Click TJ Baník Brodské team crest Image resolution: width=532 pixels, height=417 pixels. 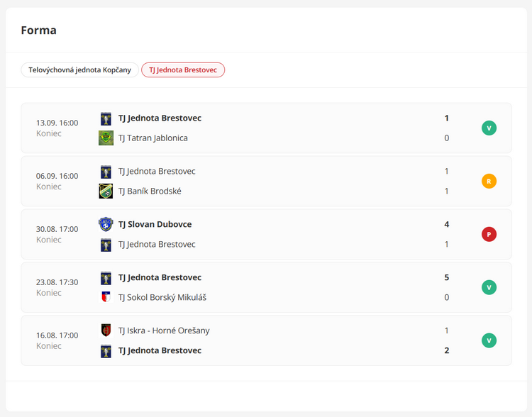click(x=106, y=191)
